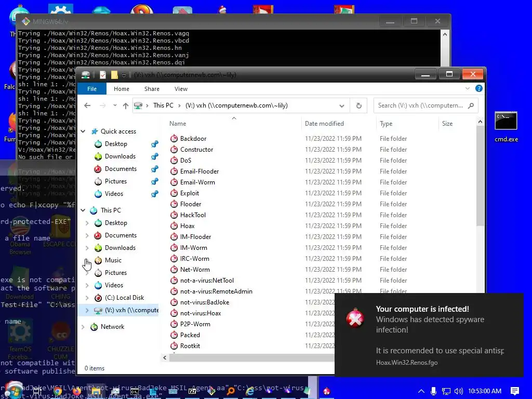The height and width of the screenshot is (399, 532).
Task: Click MINGW64 terminal scrollbar up arrow
Action: click(445, 34)
